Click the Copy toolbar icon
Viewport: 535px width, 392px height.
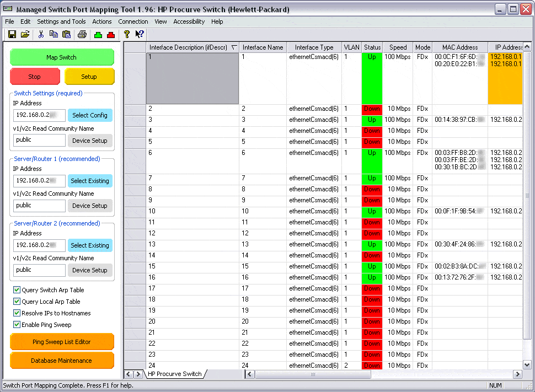(x=54, y=34)
